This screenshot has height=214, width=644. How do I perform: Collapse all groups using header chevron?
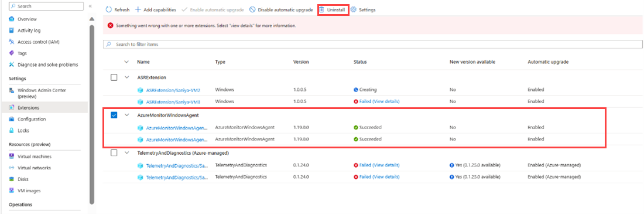coord(126,62)
